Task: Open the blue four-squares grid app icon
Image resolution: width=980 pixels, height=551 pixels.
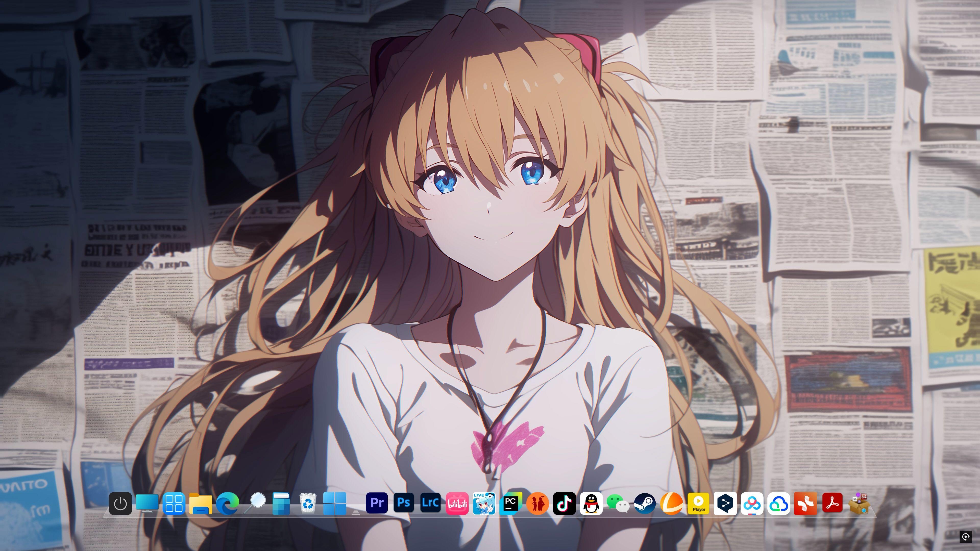Action: (174, 504)
